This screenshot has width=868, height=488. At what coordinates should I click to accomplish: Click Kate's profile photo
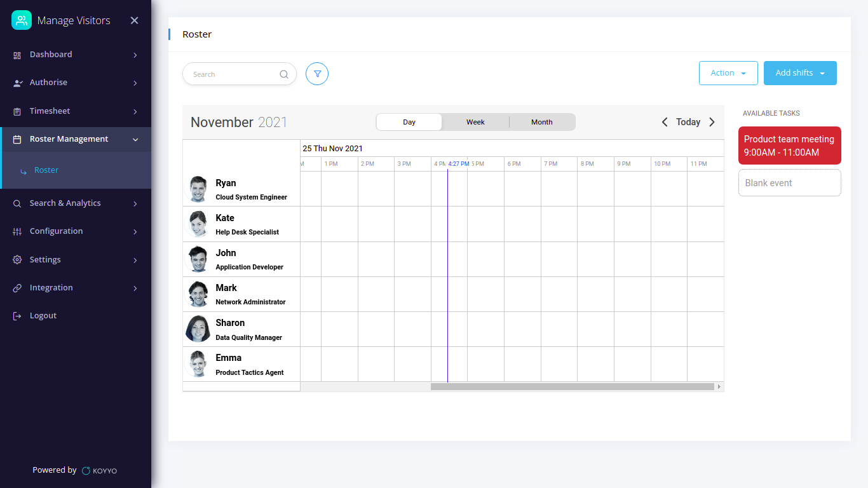click(x=198, y=224)
